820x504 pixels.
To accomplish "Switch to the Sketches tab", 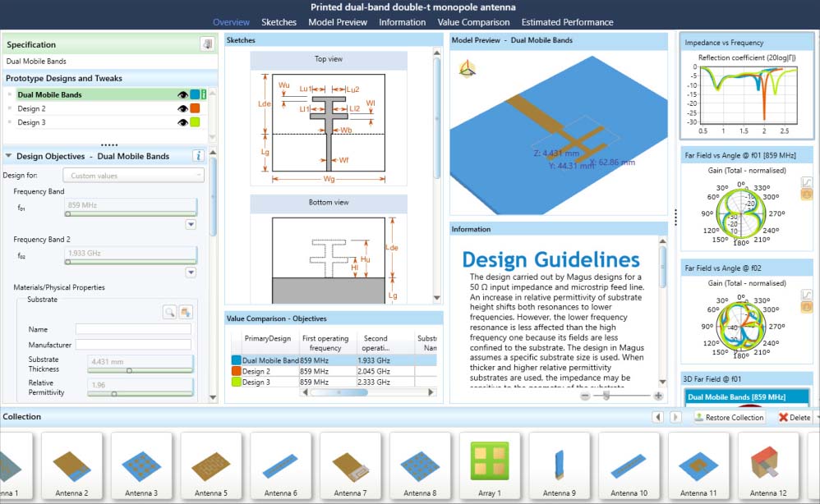I will point(279,22).
